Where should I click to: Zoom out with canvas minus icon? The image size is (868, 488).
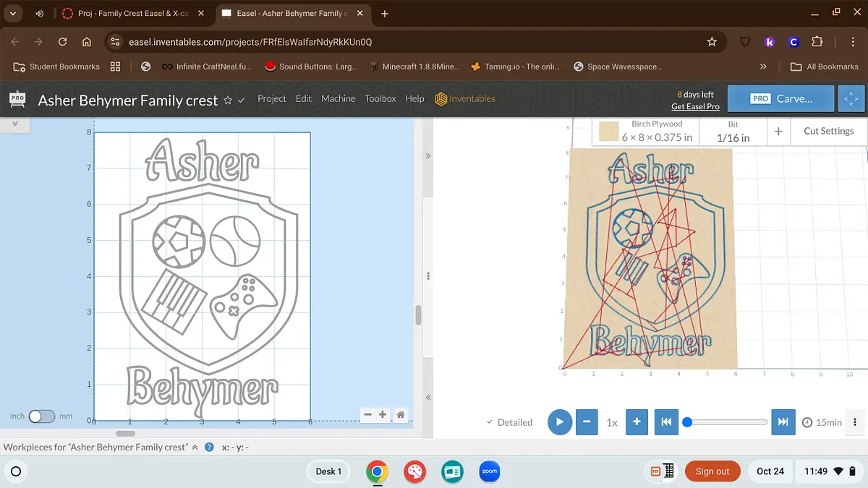click(x=368, y=415)
